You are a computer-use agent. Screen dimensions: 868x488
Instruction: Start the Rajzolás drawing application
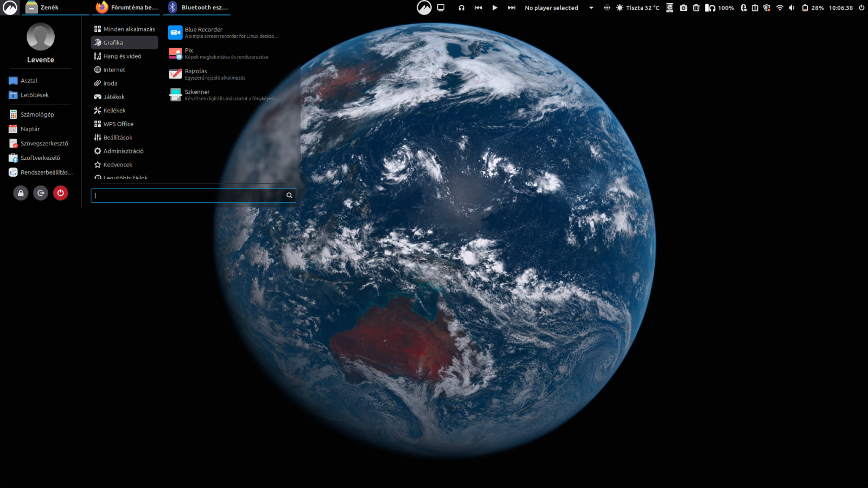pos(224,74)
